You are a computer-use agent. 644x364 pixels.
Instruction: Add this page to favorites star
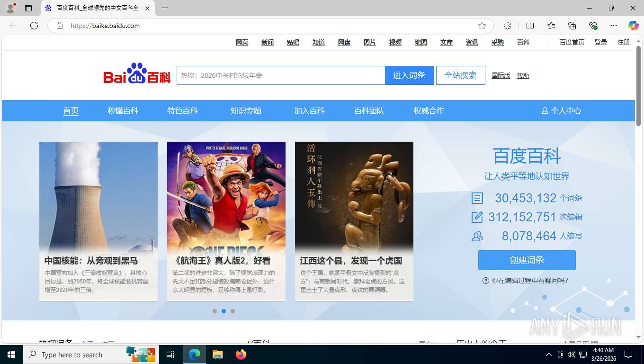pos(482,26)
